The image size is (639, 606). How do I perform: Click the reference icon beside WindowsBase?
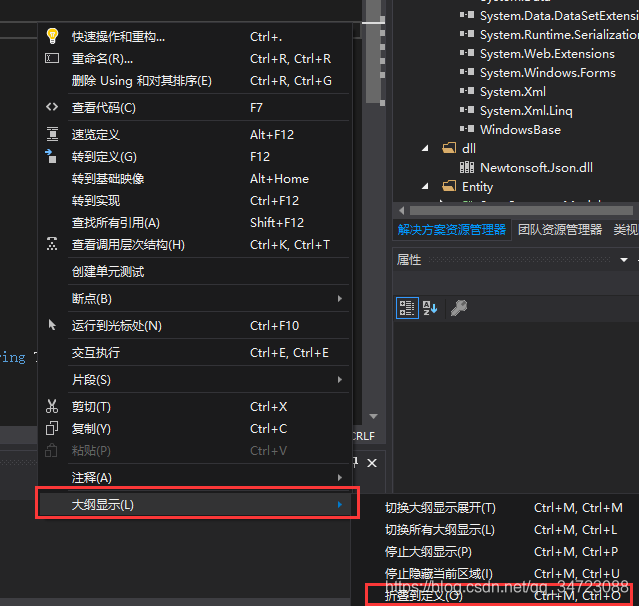coord(467,129)
